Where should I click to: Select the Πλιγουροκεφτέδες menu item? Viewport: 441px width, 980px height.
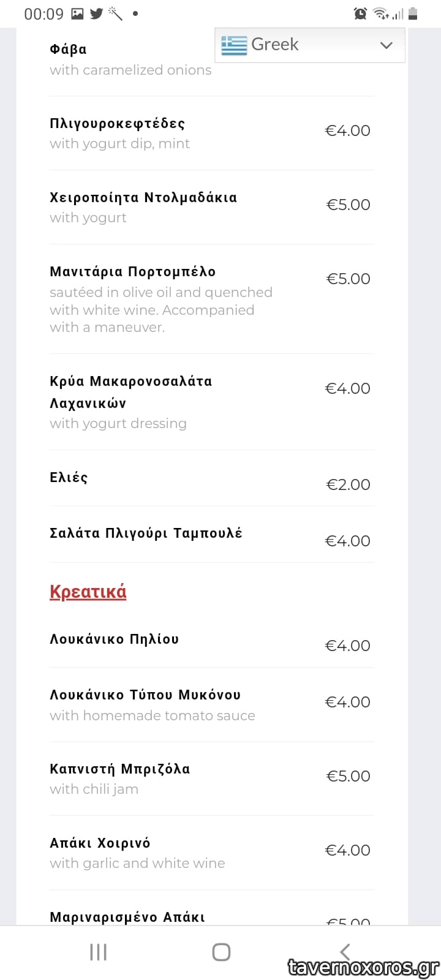click(x=117, y=124)
